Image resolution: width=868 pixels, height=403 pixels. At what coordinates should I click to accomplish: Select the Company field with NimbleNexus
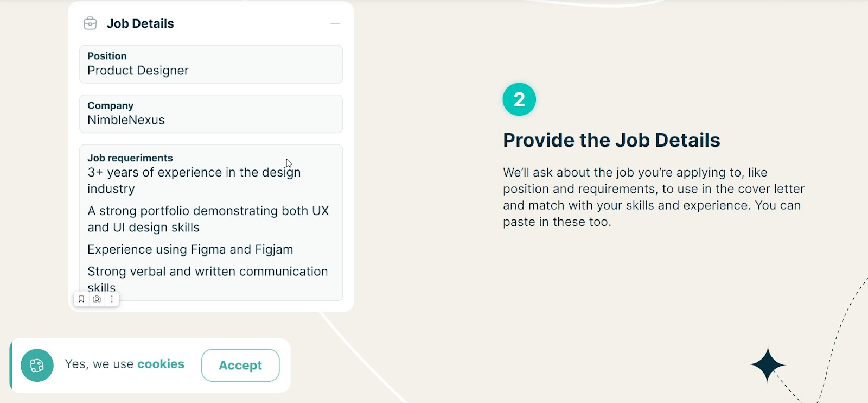pyautogui.click(x=211, y=114)
